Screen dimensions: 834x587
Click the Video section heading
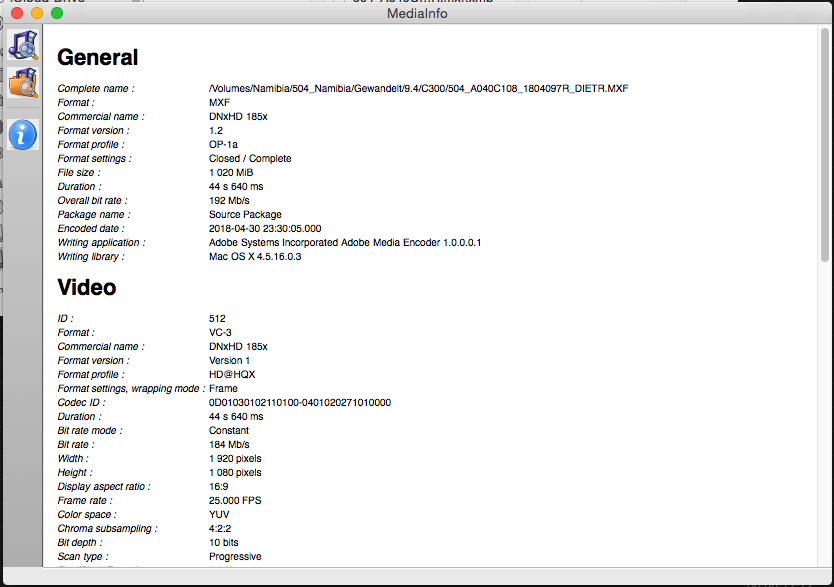(87, 287)
